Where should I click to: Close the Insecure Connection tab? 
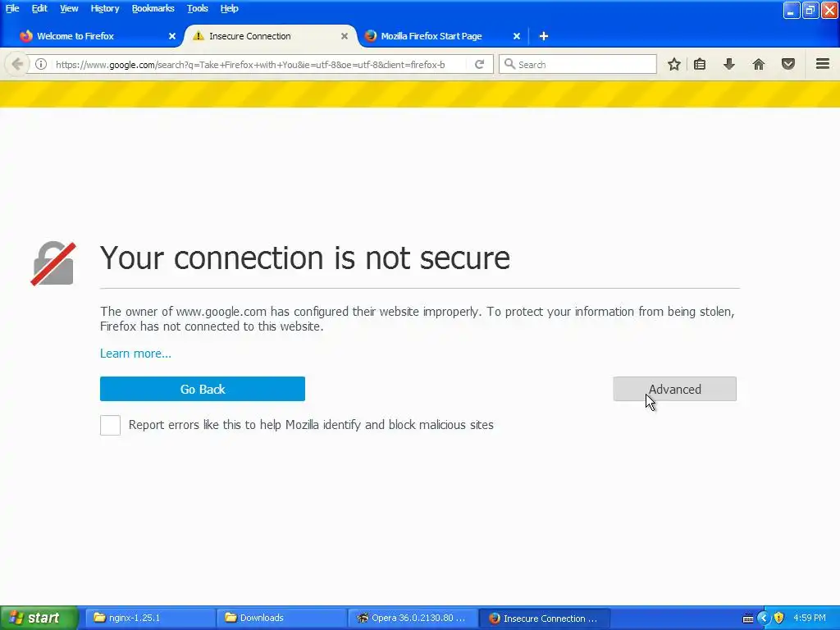[345, 36]
